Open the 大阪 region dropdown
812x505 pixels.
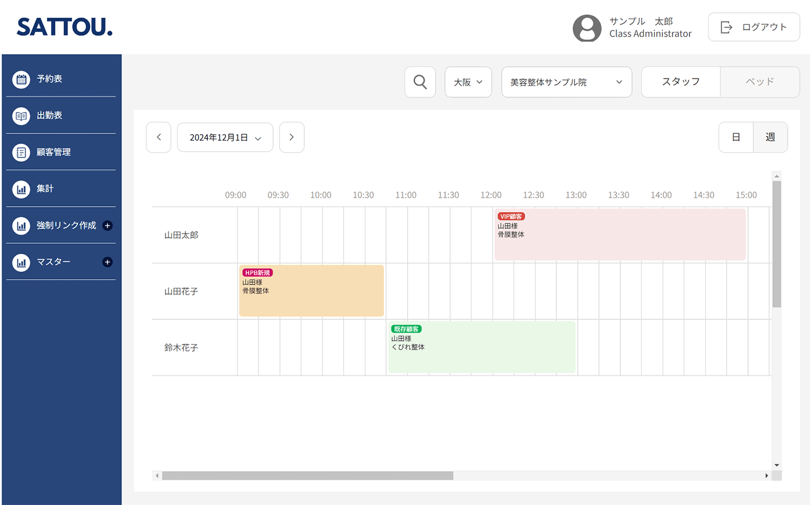468,82
